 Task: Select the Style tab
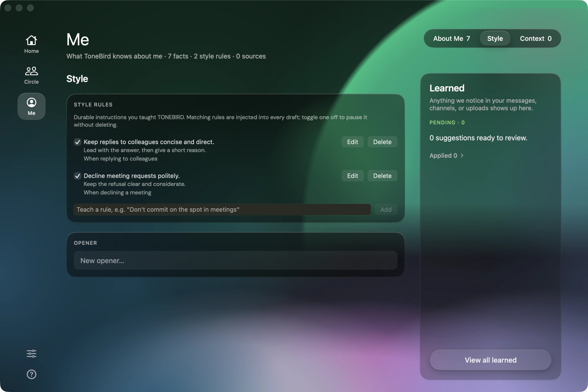(x=495, y=38)
